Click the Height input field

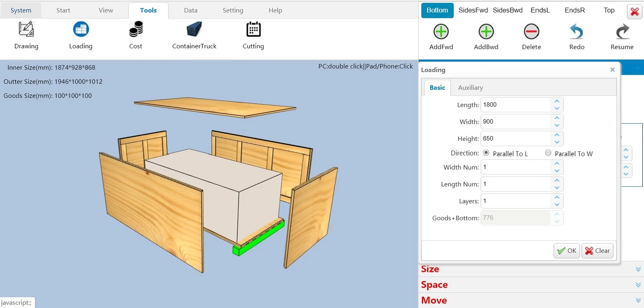point(516,138)
